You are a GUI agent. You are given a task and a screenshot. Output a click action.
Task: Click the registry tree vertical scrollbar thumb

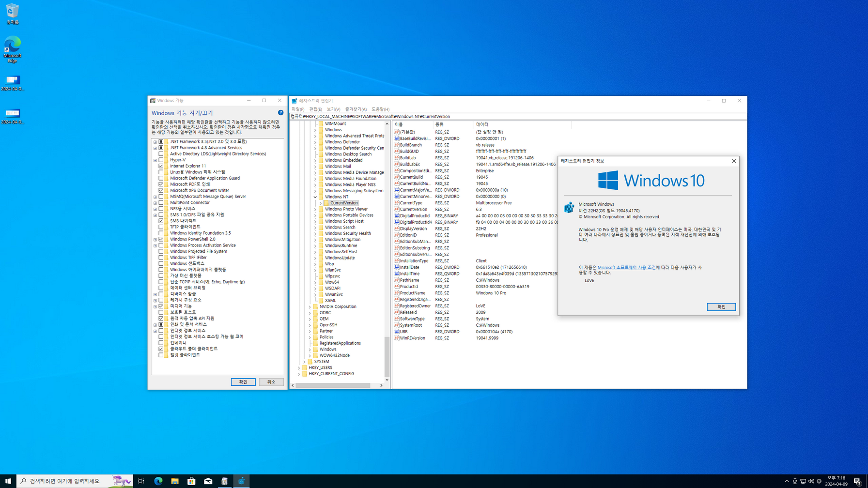click(387, 356)
